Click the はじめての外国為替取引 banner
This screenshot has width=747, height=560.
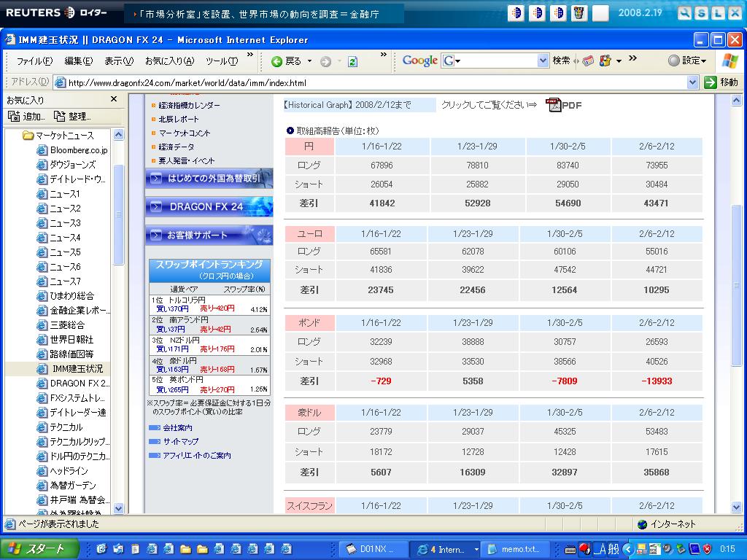(209, 179)
